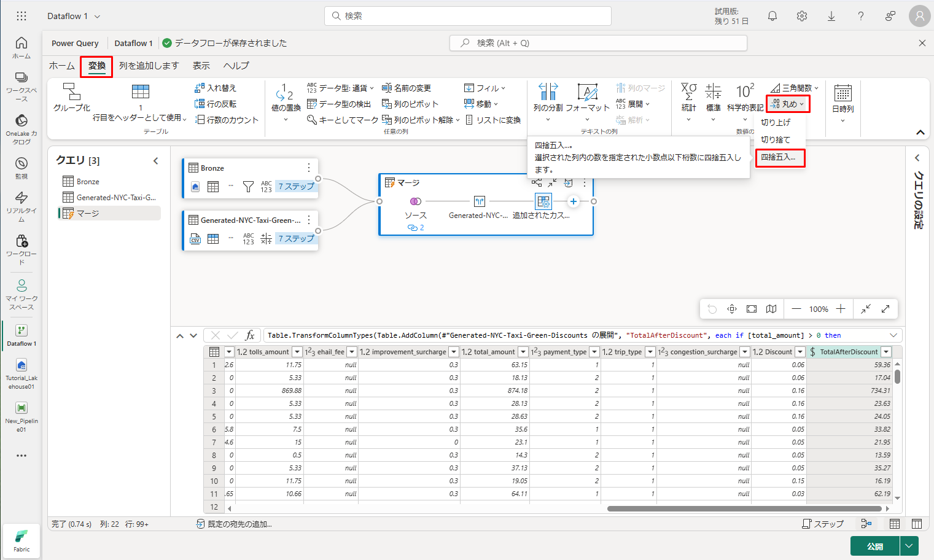Screen dimensions: 934x560
Task: Click the グループ化 (Group by) icon
Action: (72, 92)
